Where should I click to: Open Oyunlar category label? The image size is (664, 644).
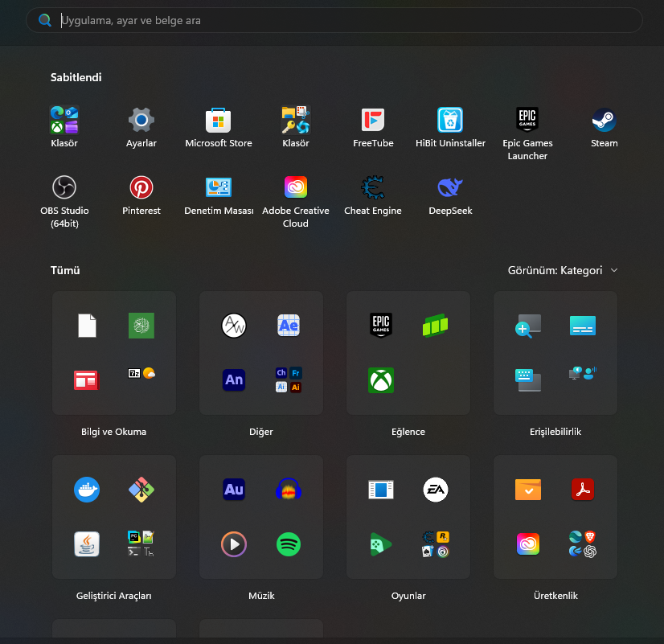coord(408,596)
